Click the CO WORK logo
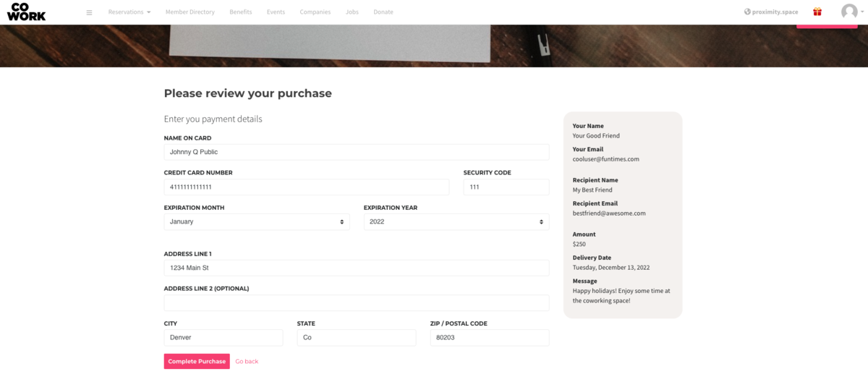The image size is (868, 377). pos(26,12)
